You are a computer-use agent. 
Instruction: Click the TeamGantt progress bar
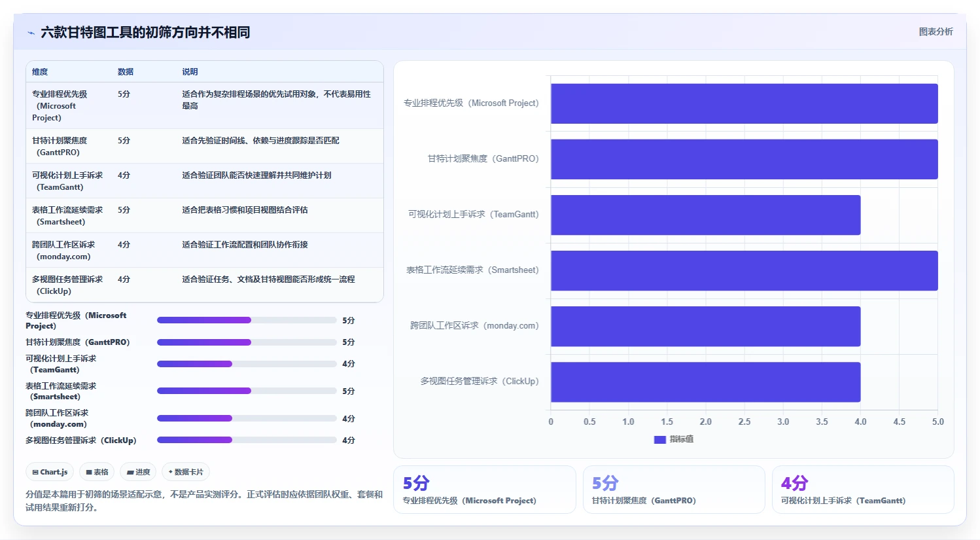[247, 364]
